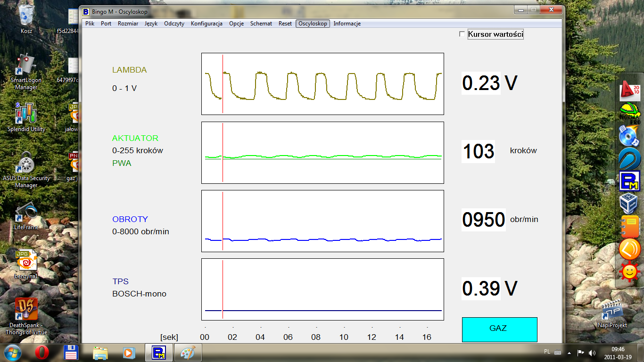Click the cyan GAZ button
The height and width of the screenshot is (362, 644).
click(499, 329)
